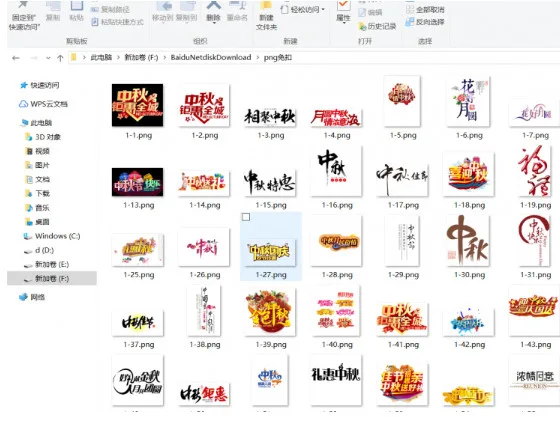Select the 1-16.png thumbnail
Screen dimensions: 560x422
pyautogui.click(x=336, y=171)
